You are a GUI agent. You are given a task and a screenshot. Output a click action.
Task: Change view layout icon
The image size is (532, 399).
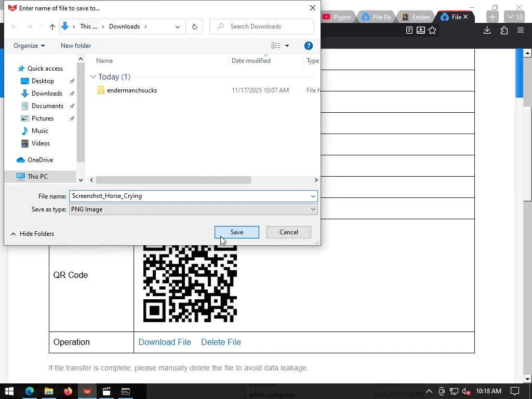tap(275, 46)
